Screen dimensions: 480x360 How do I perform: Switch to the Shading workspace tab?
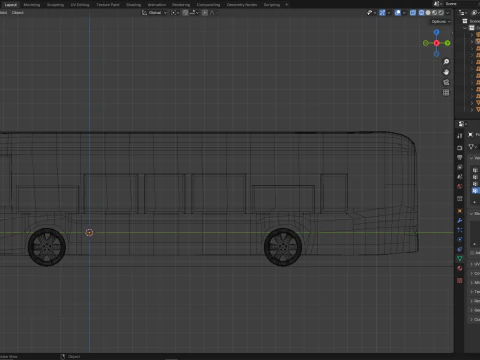tap(133, 5)
